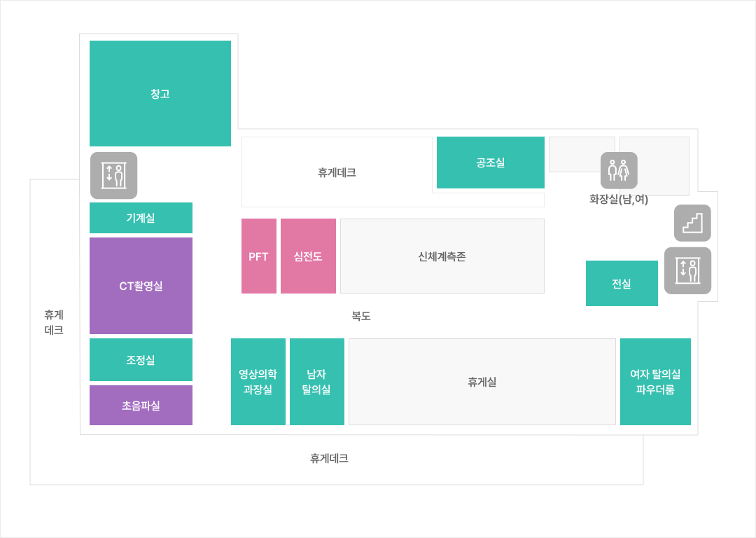Viewport: 756px width, 538px height.
Task: Select the 창고 storage room
Action: click(160, 93)
